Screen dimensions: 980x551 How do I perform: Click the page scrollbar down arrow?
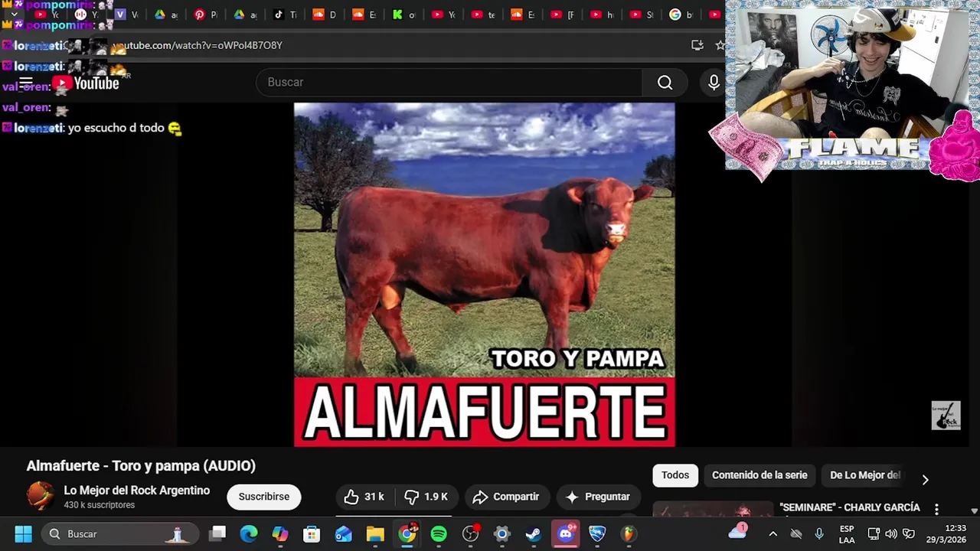[974, 510]
